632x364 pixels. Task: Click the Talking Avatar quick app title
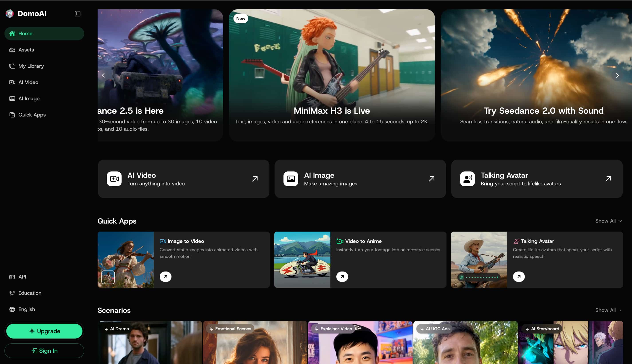tap(538, 241)
